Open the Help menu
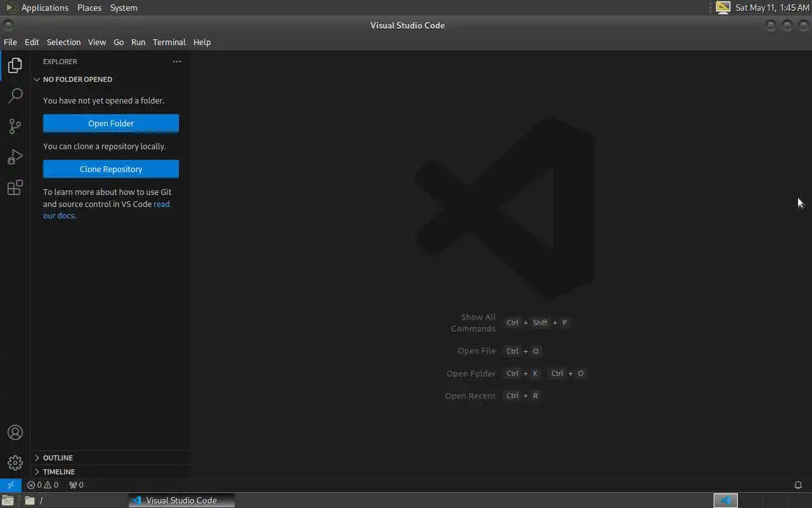The image size is (812, 508). [202, 42]
